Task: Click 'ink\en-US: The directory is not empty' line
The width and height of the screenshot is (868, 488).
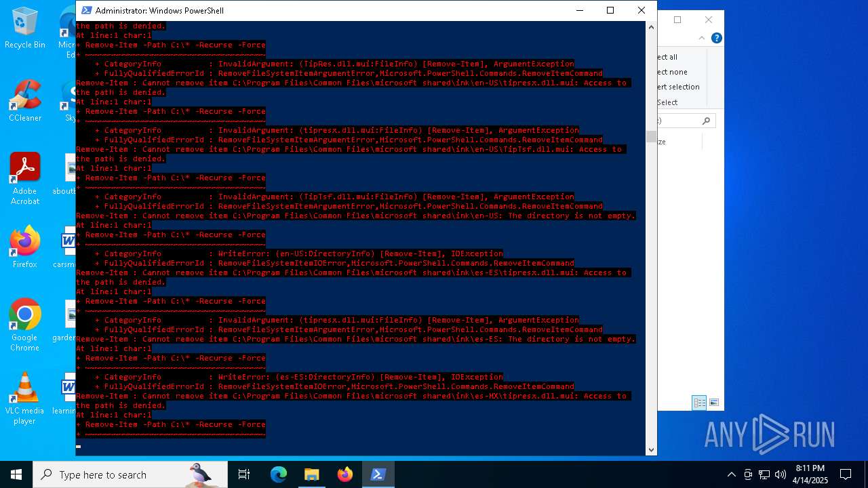Action: tap(356, 216)
